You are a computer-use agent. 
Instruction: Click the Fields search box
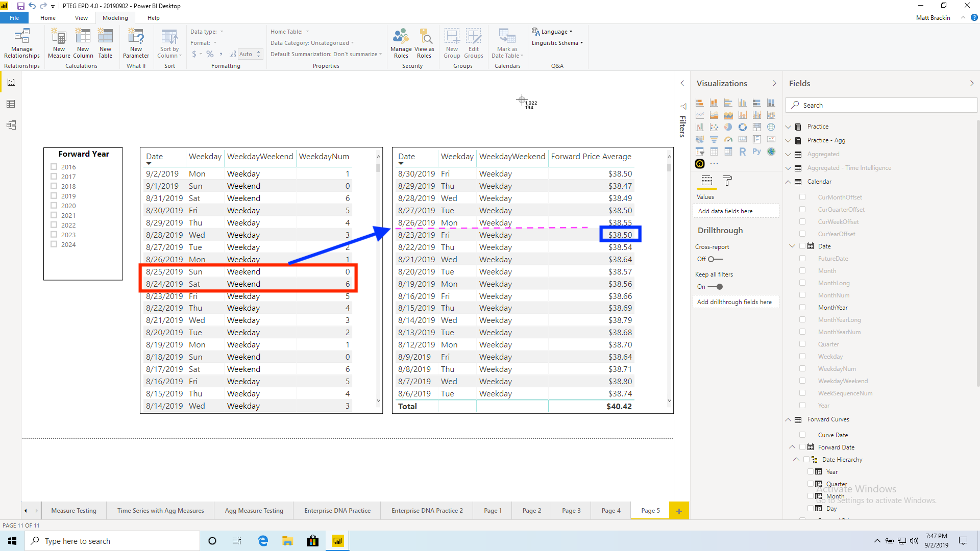point(881,105)
